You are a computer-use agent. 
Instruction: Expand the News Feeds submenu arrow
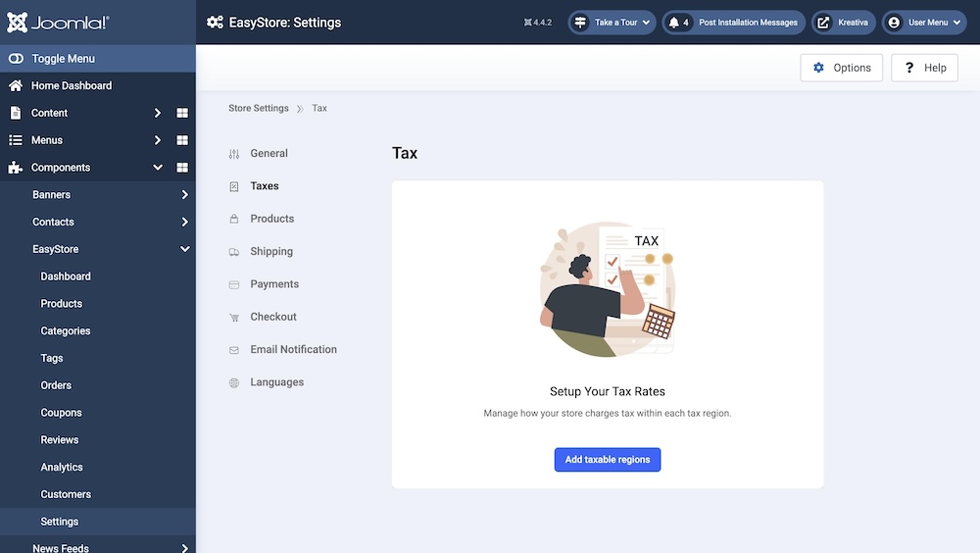coord(185,549)
